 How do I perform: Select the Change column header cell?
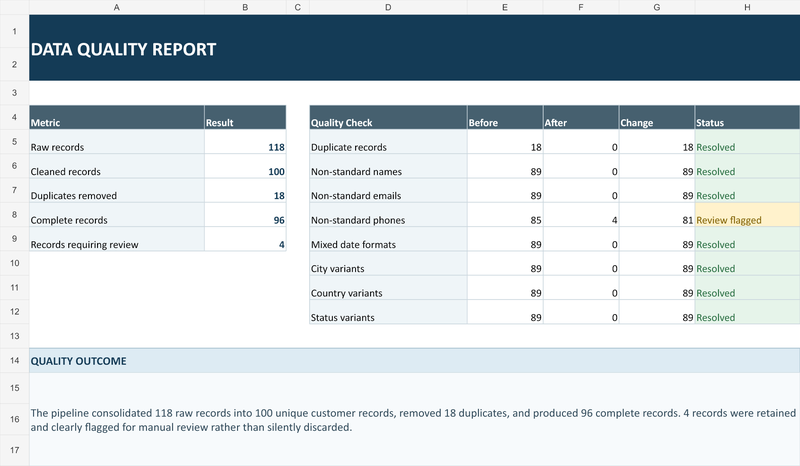tap(657, 117)
